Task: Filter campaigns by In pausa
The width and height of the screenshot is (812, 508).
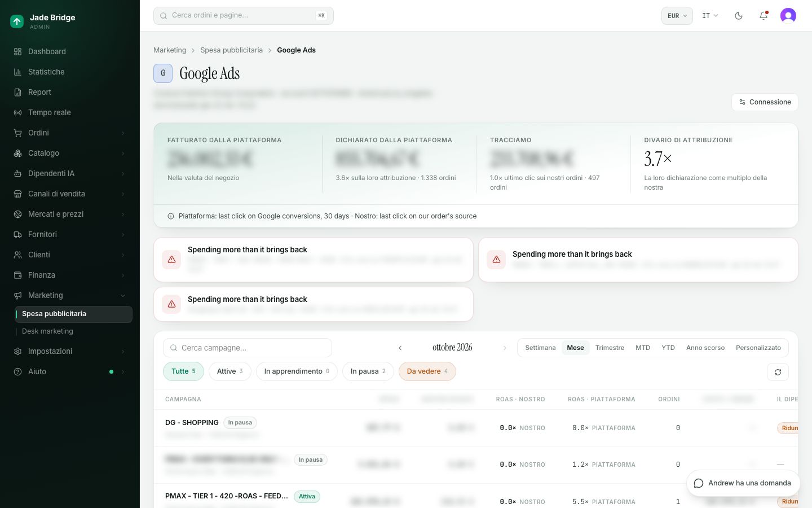Action: pyautogui.click(x=368, y=371)
